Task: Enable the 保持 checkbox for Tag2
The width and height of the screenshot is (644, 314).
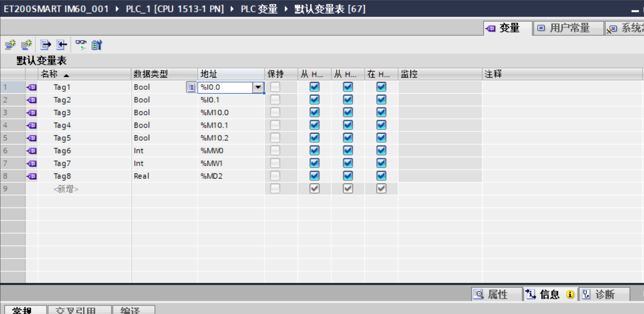Action: (275, 99)
